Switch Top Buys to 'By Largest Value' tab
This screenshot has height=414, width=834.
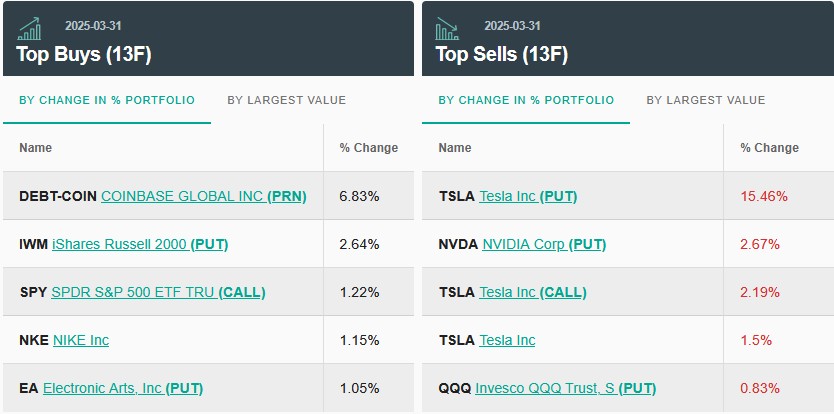point(287,100)
